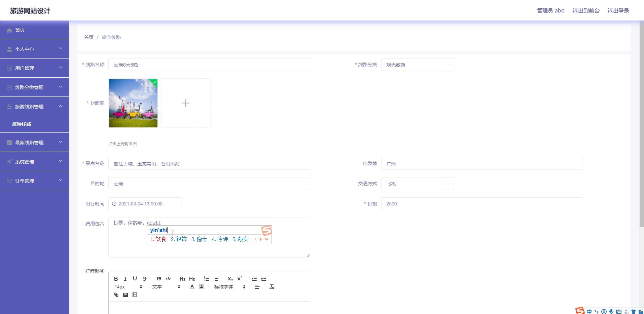The image size is (644, 314).
Task: Decrease indent in the editor
Action: tap(254, 279)
